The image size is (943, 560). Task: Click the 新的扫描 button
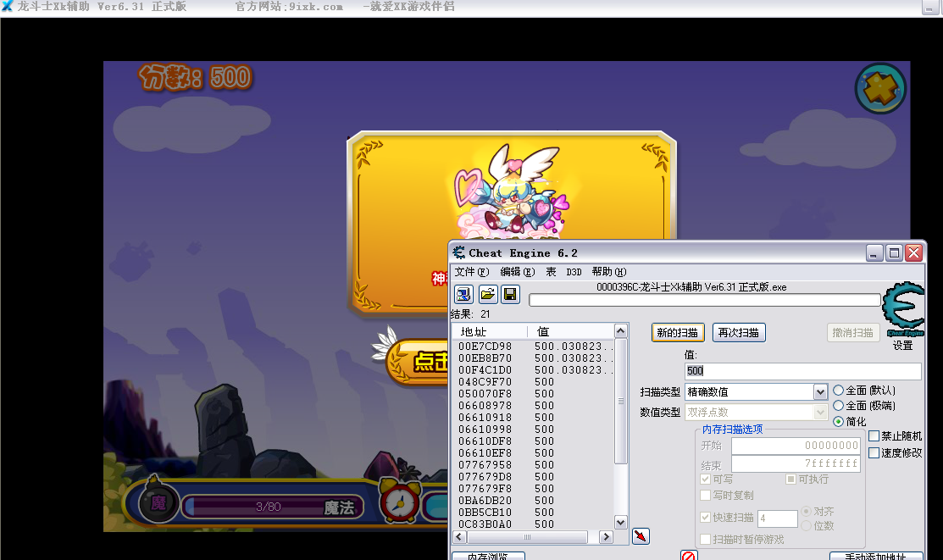pyautogui.click(x=678, y=333)
